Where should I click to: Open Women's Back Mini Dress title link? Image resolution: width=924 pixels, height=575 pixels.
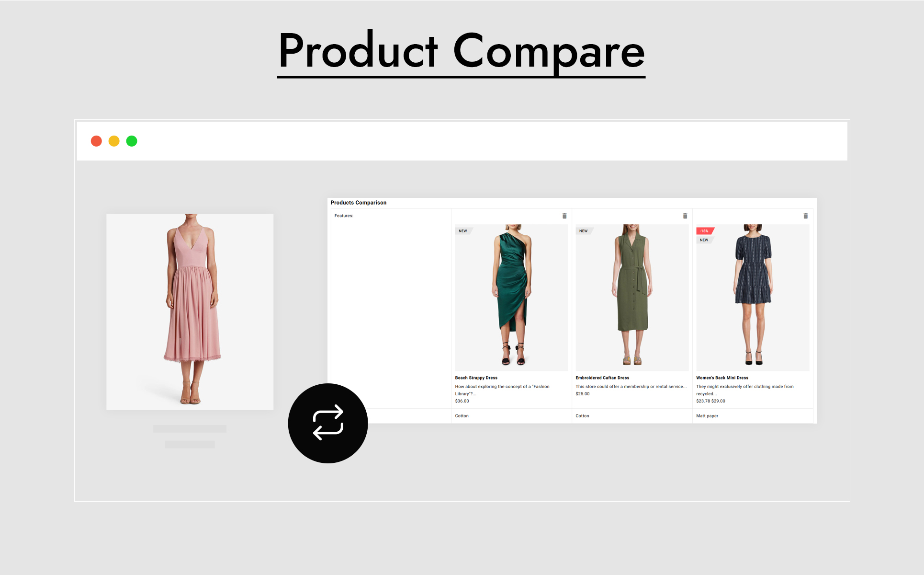click(722, 378)
